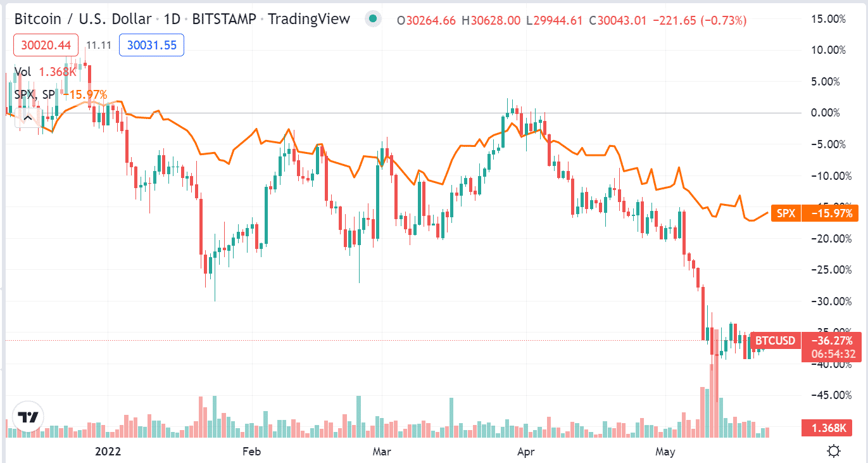Image resolution: width=868 pixels, height=463 pixels.
Task: Click the open value O30264.66
Action: pyautogui.click(x=426, y=20)
